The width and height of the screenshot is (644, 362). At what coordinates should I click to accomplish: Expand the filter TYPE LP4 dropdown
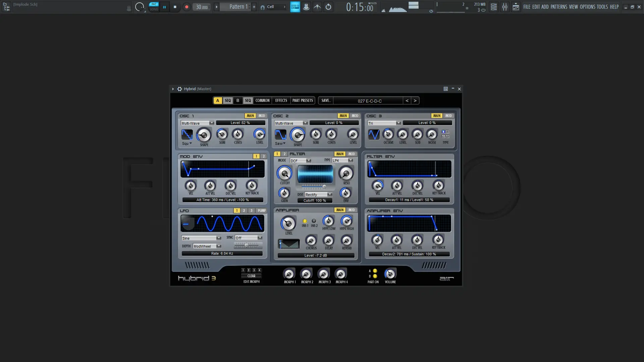[342, 160]
